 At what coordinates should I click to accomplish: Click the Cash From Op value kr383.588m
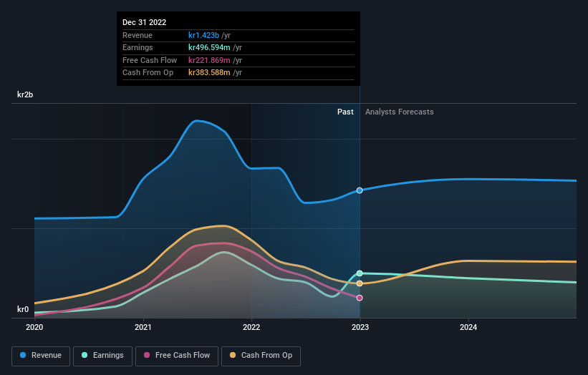point(209,73)
